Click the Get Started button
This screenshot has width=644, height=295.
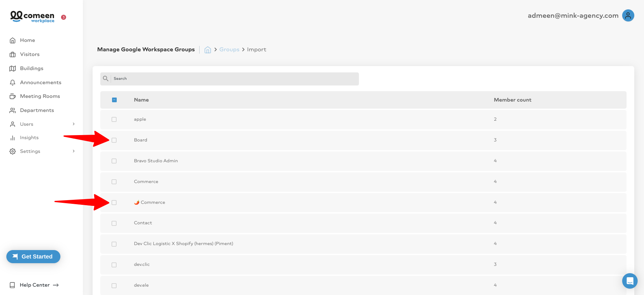(33, 256)
